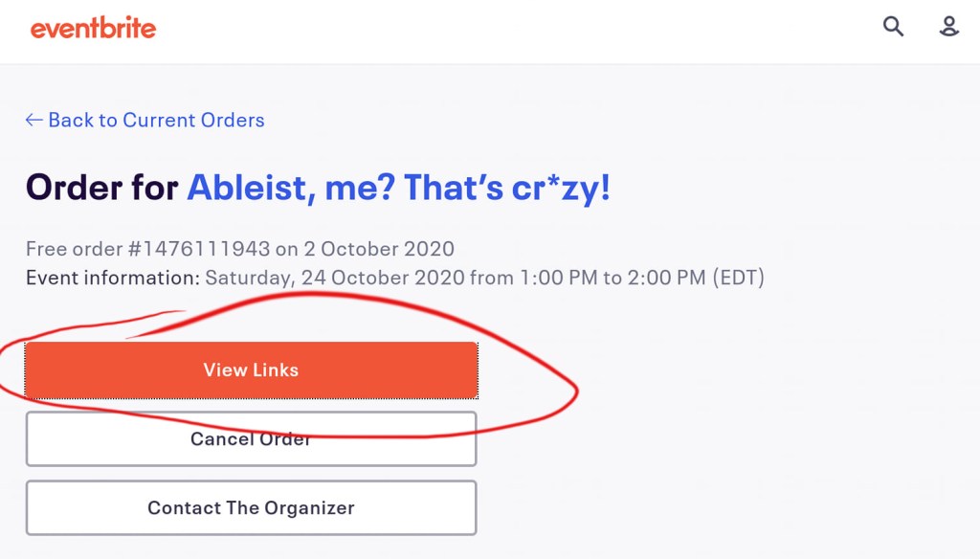The width and height of the screenshot is (980, 559).
Task: Click the "Event information:" label
Action: click(x=113, y=279)
